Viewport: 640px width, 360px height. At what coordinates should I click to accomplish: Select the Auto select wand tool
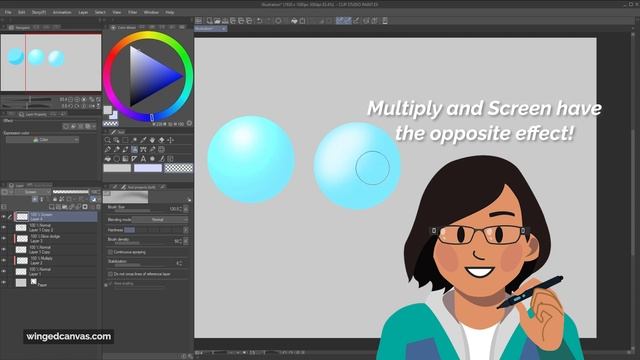coord(135,140)
